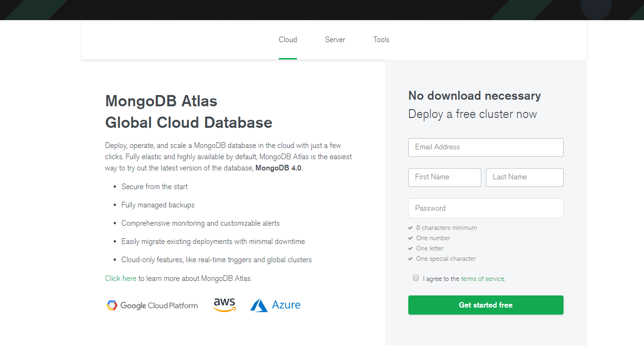Viewport: 644px width, 346px height.
Task: Click the One letter checkmark icon
Action: 411,249
